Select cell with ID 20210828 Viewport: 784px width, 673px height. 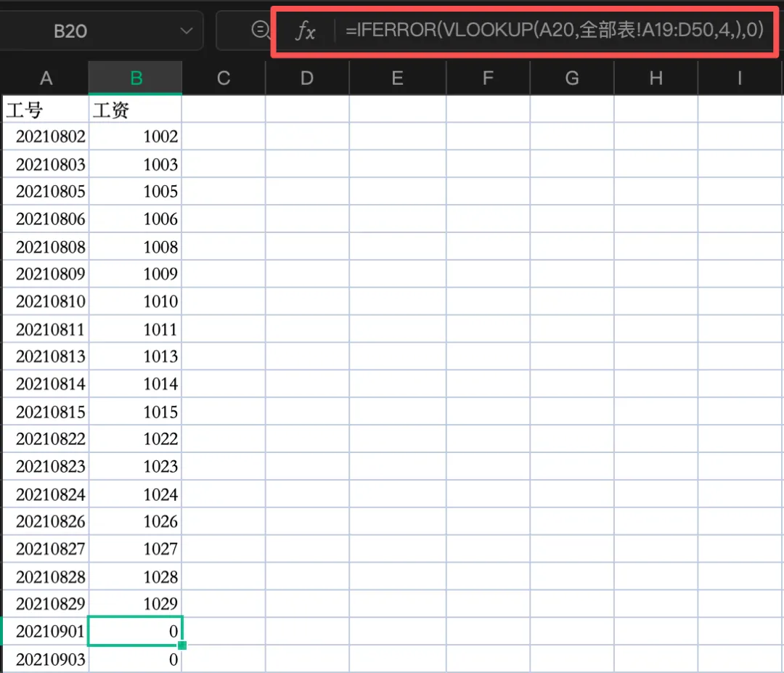click(46, 576)
